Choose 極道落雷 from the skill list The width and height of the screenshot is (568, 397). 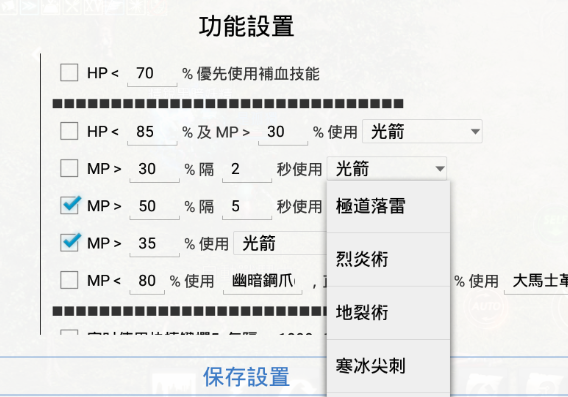pyautogui.click(x=388, y=206)
